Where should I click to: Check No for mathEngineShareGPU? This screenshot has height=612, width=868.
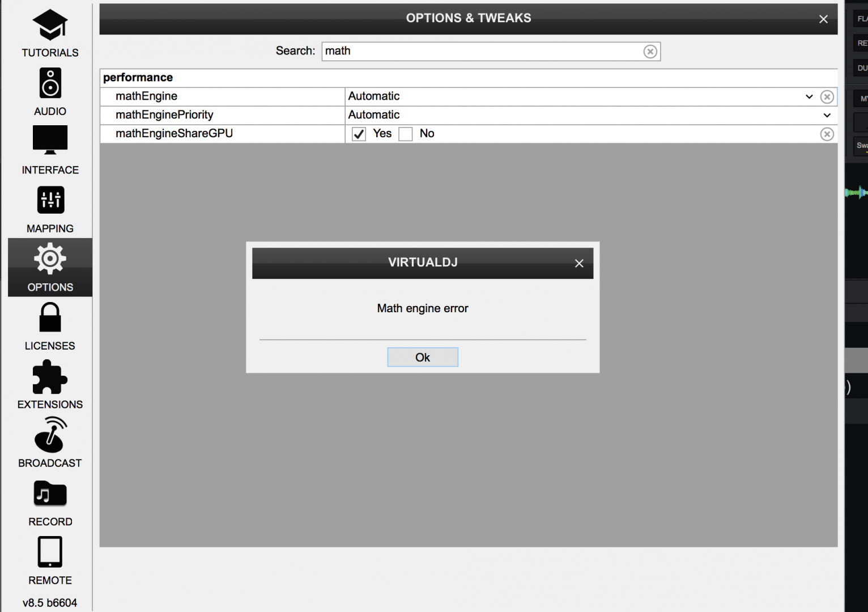click(x=406, y=134)
